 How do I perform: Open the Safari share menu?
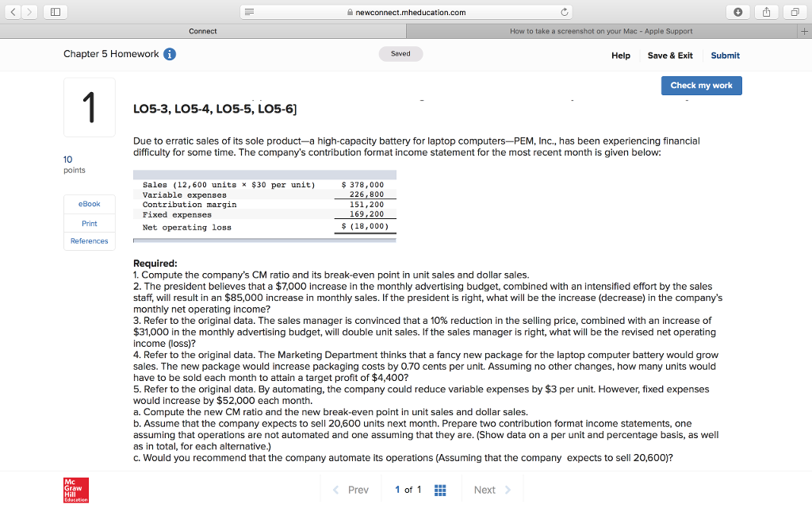(x=767, y=12)
